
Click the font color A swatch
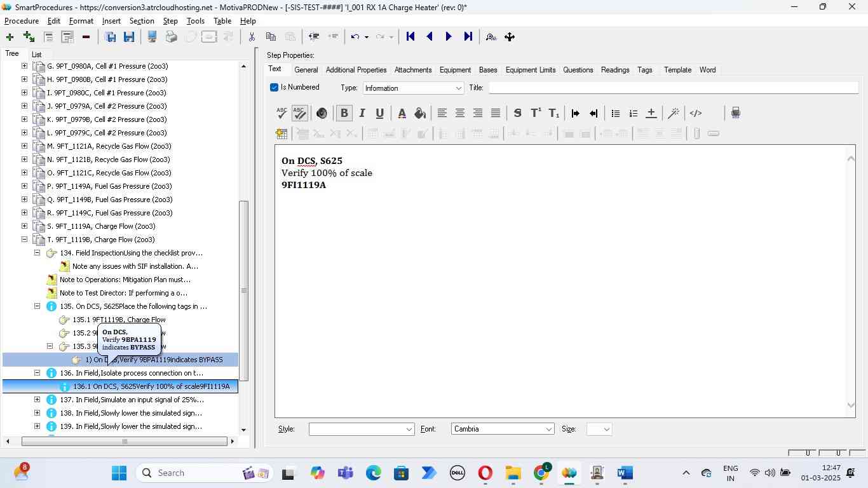tap(402, 113)
